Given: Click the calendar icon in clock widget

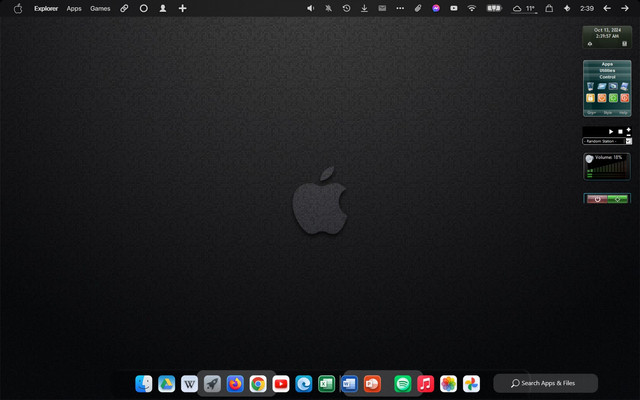Looking at the screenshot, I should coord(624,44).
